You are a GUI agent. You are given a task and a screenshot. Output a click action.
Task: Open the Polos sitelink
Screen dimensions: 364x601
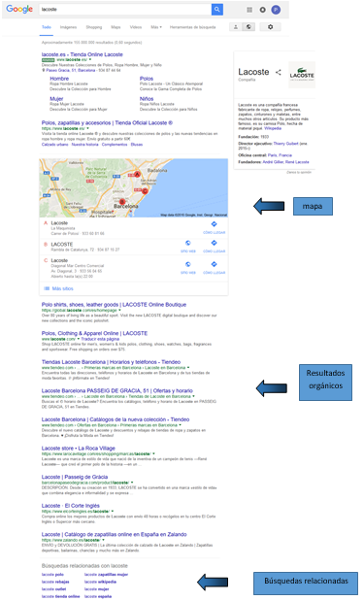click(x=147, y=79)
